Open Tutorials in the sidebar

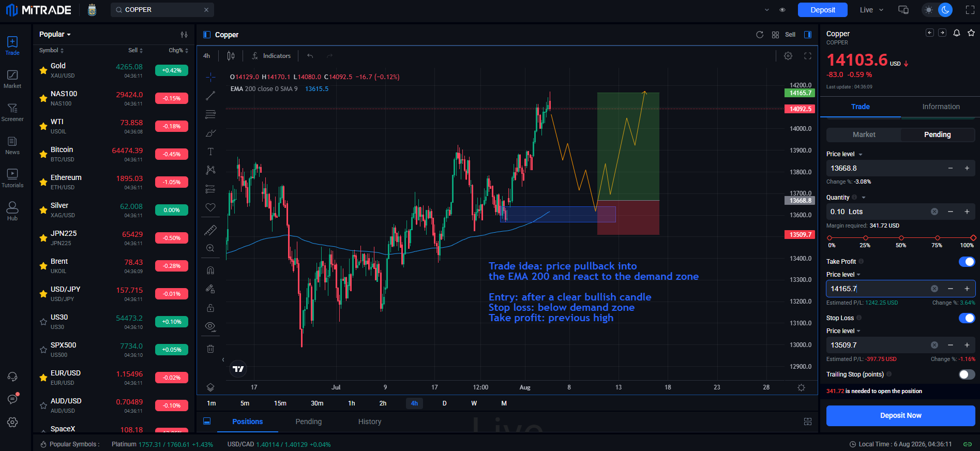(12, 178)
